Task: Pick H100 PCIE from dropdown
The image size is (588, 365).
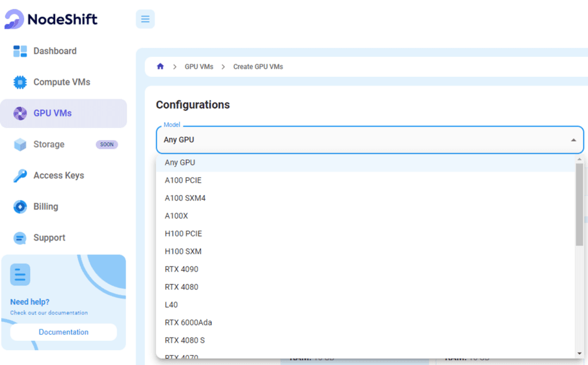Action: (x=366, y=234)
